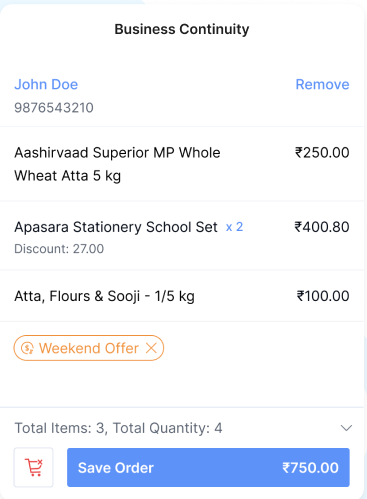
Task: Click the Business Continuity heading
Action: coord(182,29)
